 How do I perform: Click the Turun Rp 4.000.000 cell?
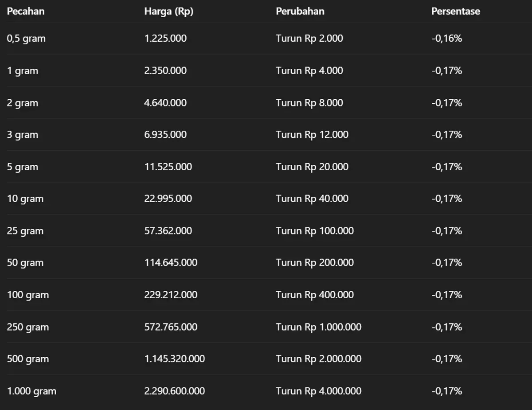(x=319, y=391)
